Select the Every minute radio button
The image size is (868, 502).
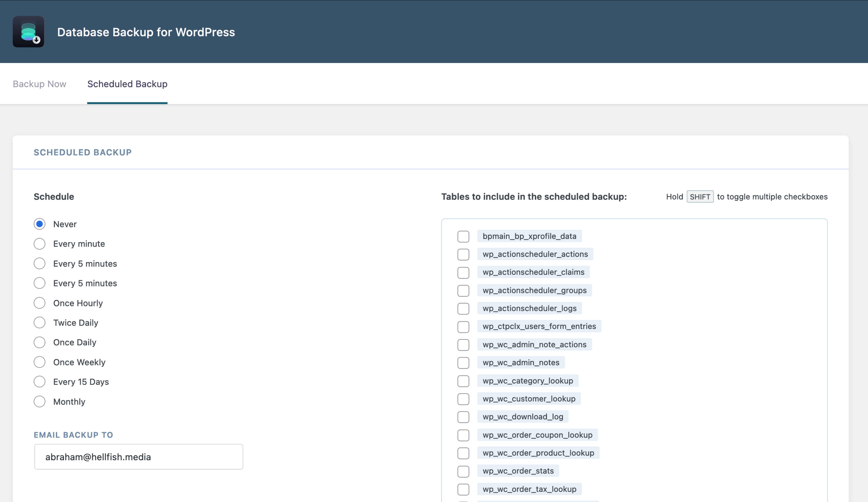point(39,244)
